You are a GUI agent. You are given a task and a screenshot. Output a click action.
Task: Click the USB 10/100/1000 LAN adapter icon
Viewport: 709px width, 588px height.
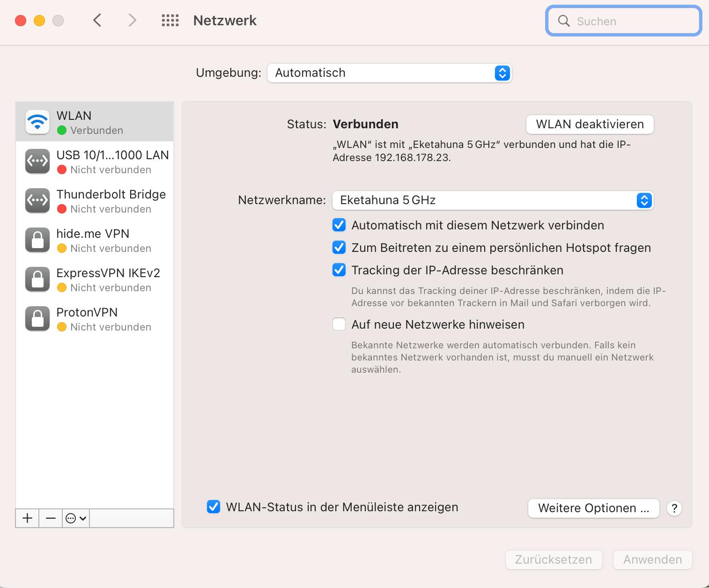[37, 161]
